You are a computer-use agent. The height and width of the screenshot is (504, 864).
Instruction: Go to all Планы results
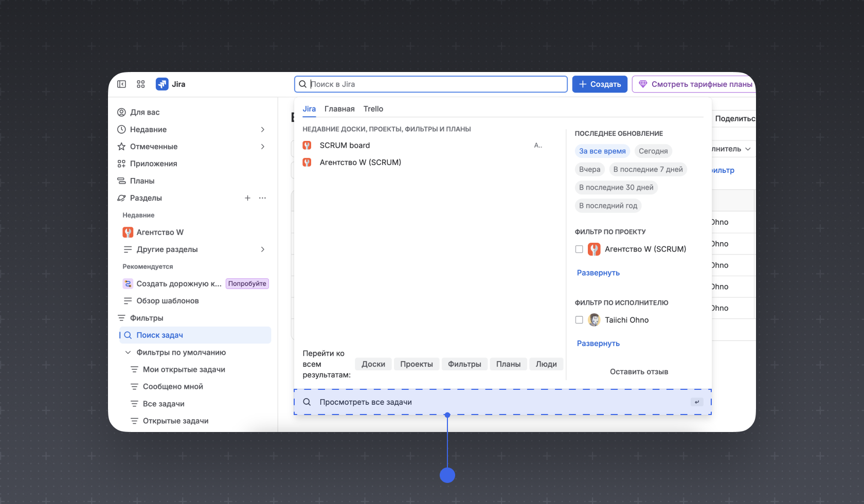click(508, 364)
